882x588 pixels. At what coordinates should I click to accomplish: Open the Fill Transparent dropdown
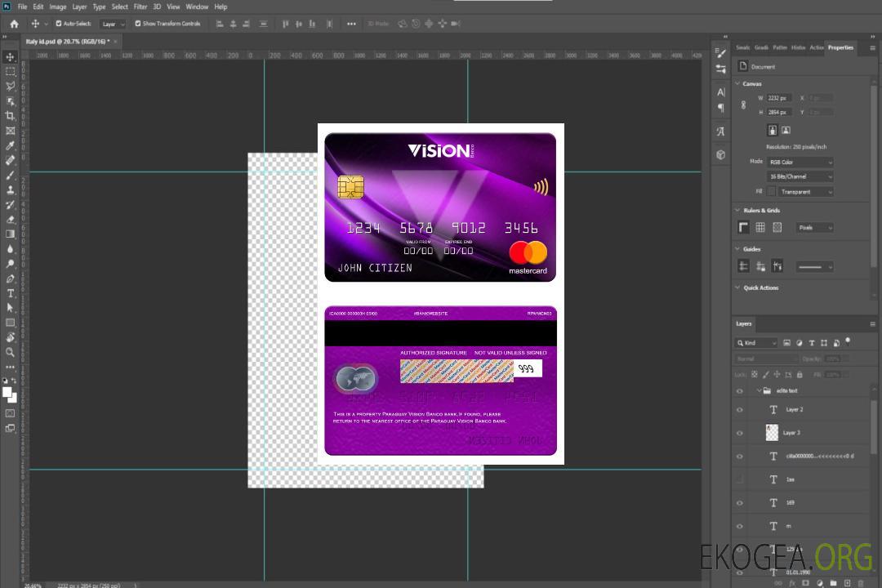[x=805, y=192]
